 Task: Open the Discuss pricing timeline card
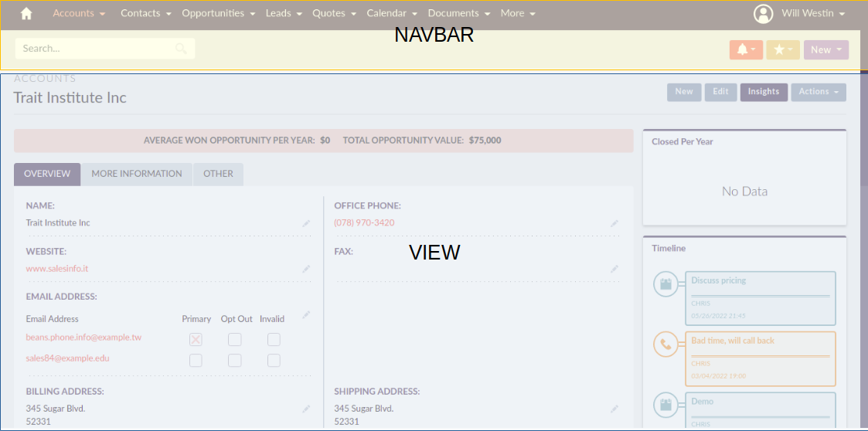coord(761,298)
